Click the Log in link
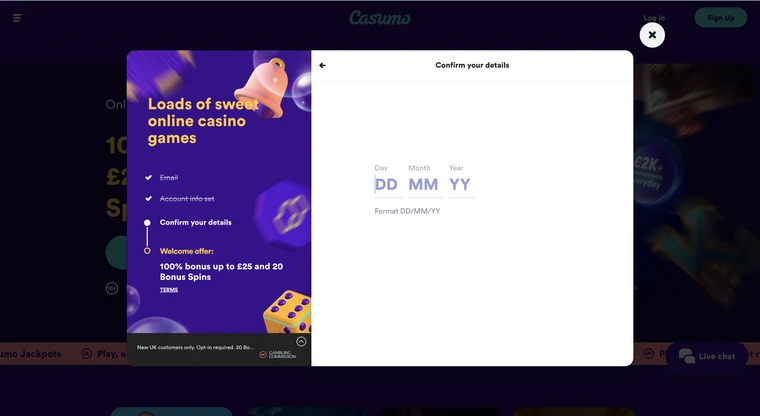The height and width of the screenshot is (416, 760). pyautogui.click(x=654, y=17)
